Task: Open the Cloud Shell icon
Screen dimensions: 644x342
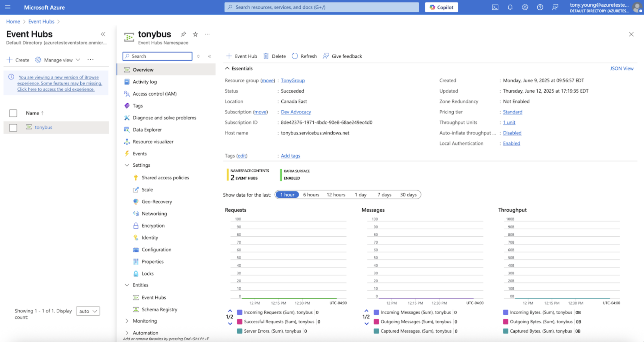Action: pyautogui.click(x=495, y=7)
